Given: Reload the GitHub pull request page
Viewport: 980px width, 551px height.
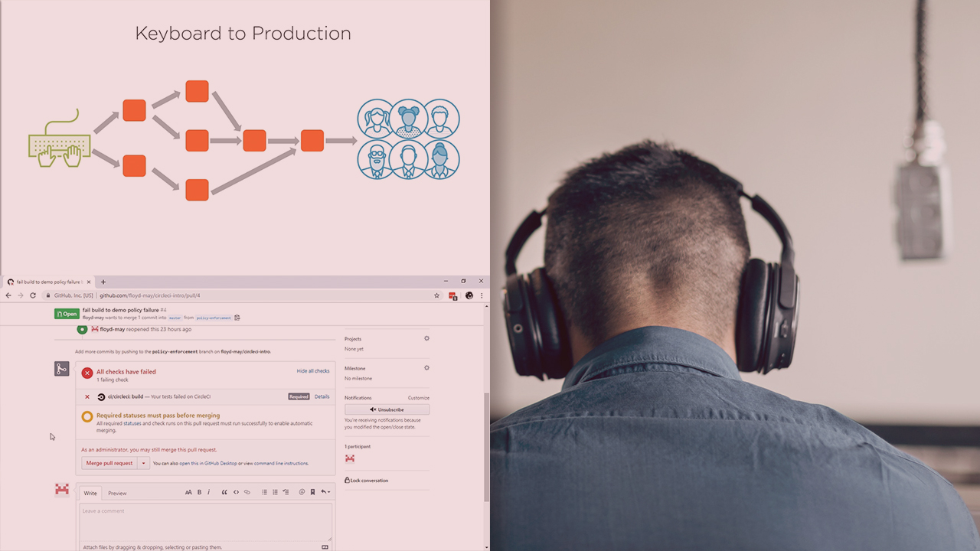Looking at the screenshot, I should [33, 295].
